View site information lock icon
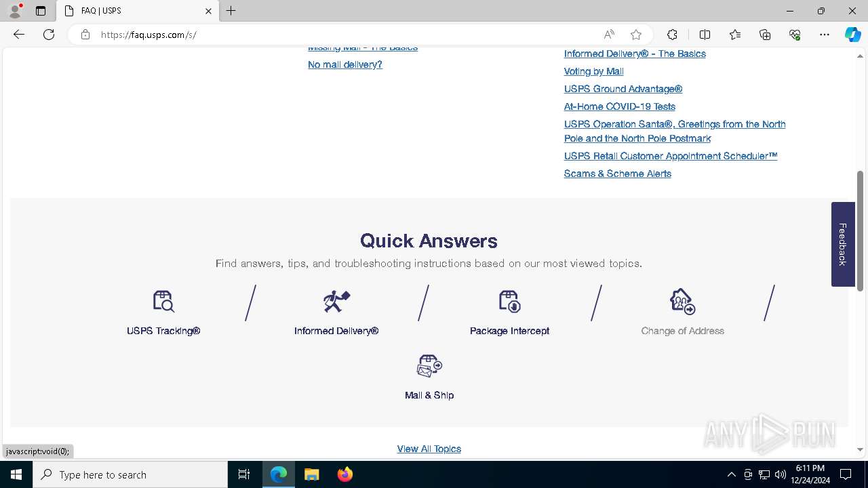The image size is (868, 488). click(x=85, y=35)
